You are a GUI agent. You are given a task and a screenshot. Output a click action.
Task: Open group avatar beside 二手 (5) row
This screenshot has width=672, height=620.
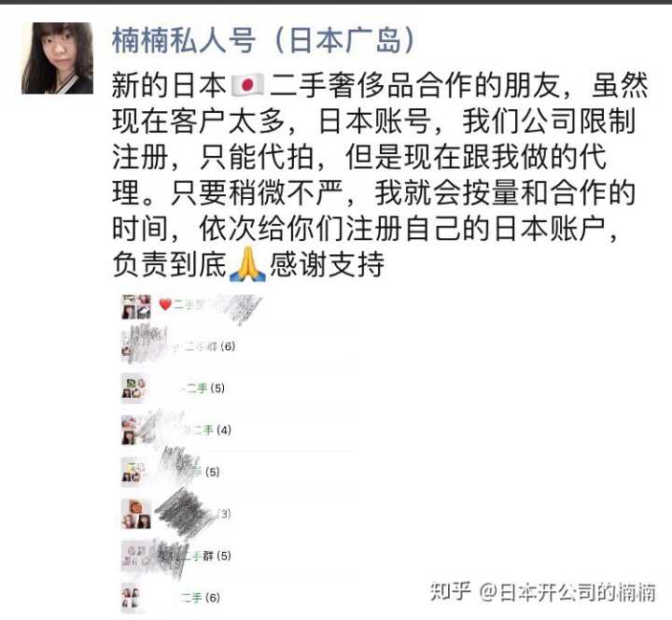pyautogui.click(x=133, y=388)
